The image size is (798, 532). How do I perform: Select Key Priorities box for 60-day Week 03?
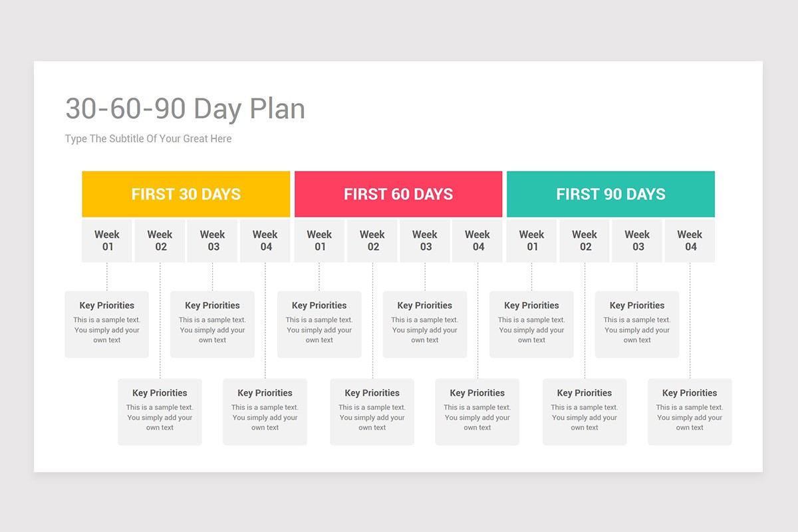pos(425,325)
